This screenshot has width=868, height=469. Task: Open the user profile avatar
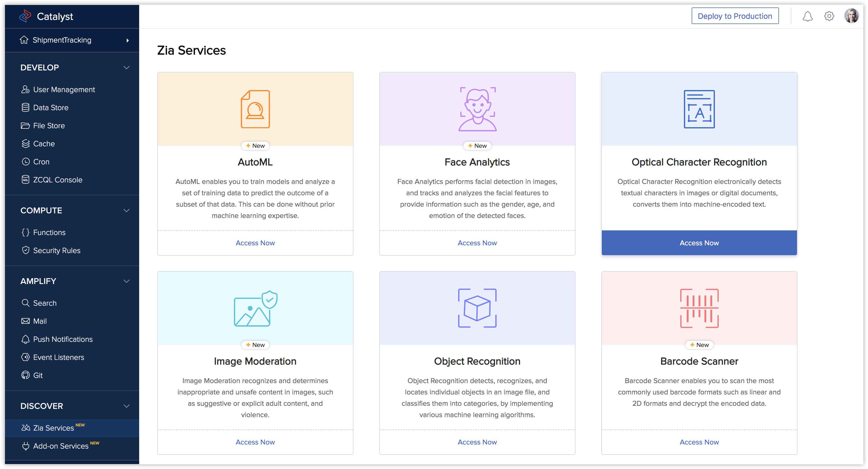point(851,16)
